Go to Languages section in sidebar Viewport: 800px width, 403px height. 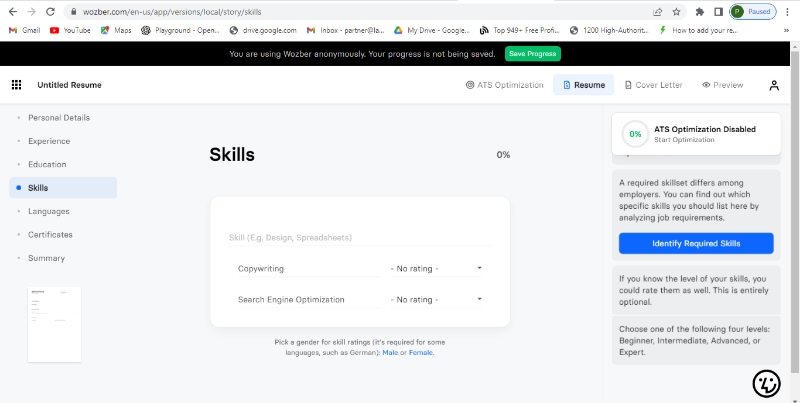[x=48, y=211]
